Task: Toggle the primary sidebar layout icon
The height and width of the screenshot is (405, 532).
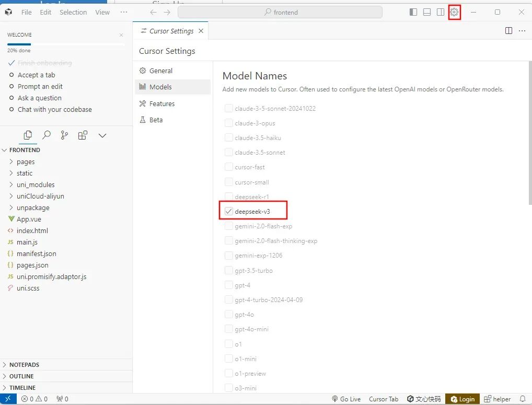Action: (413, 12)
